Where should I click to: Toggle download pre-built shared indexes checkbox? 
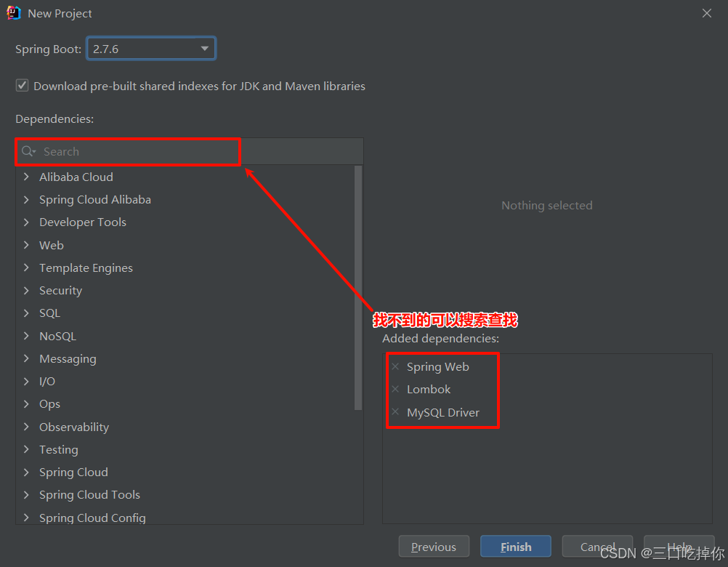click(x=22, y=86)
